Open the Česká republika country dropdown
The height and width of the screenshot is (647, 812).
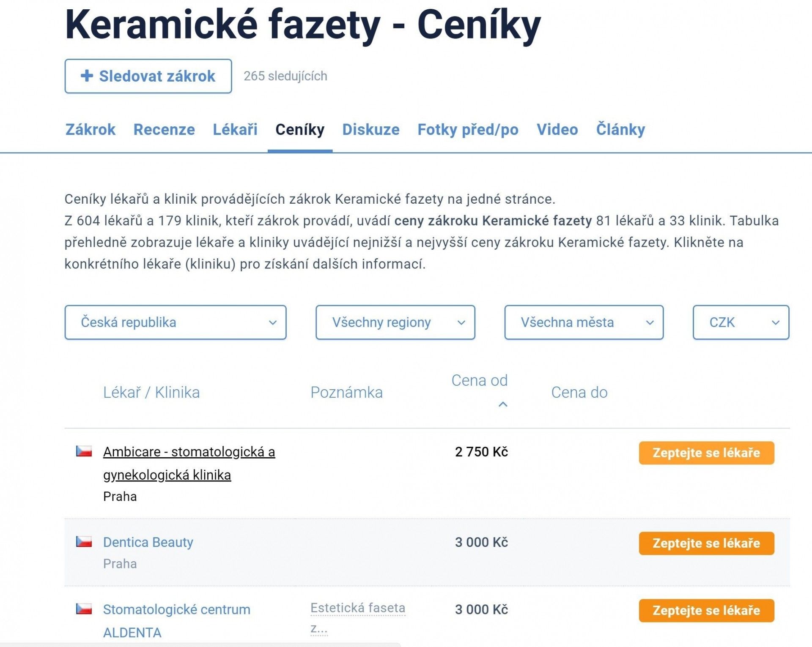[176, 322]
